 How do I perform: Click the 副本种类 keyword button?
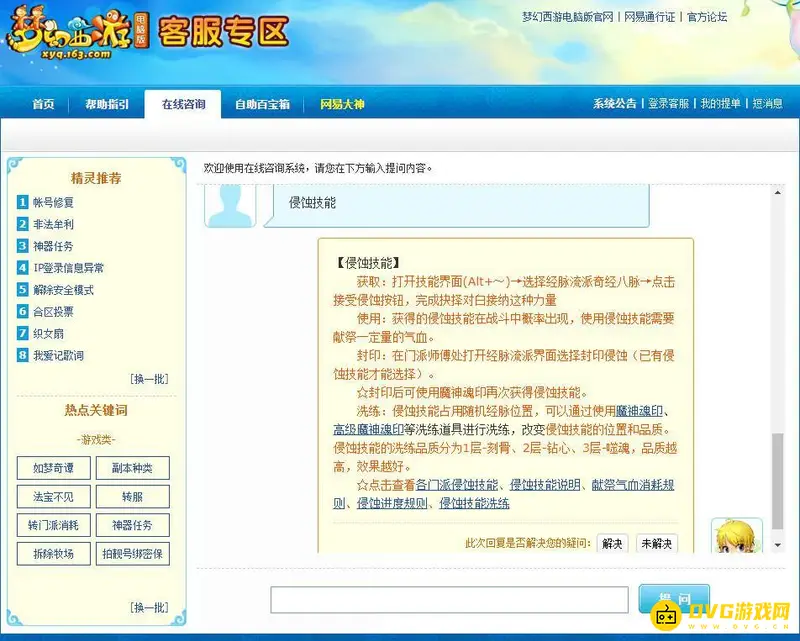coord(133,468)
